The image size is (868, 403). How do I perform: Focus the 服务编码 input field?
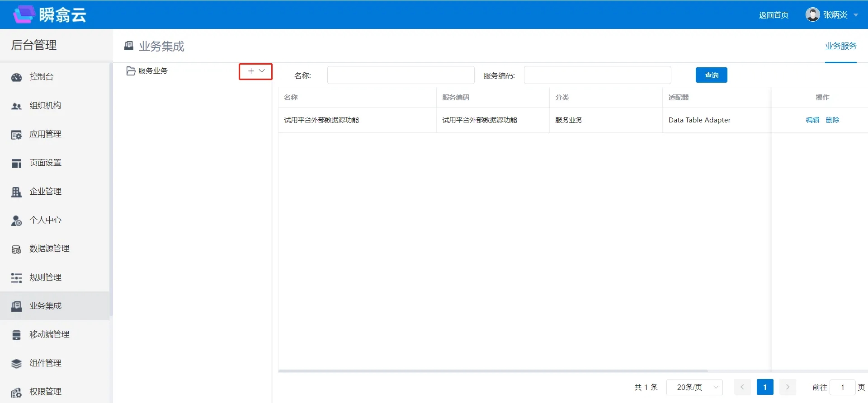[x=597, y=75]
